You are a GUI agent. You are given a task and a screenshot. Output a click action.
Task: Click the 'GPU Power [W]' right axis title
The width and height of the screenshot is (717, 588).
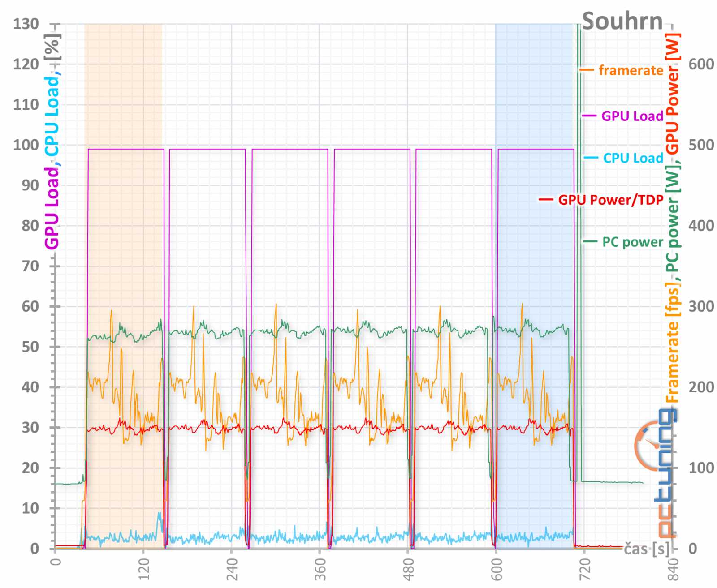pos(672,94)
